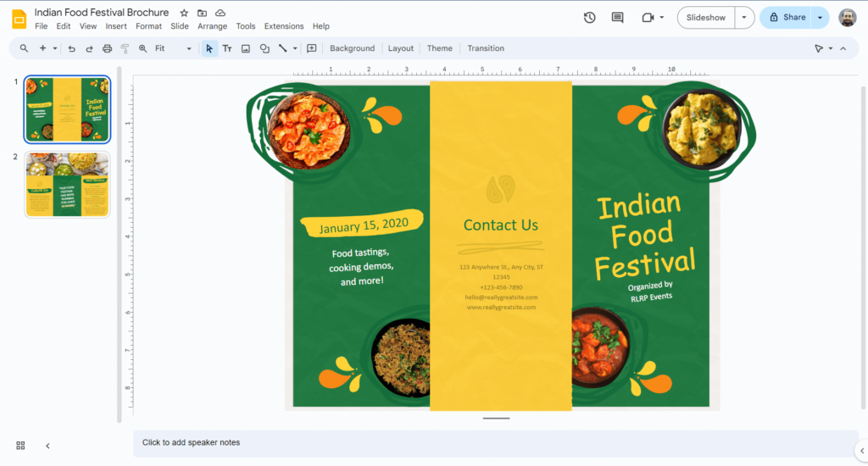Click the Insert image icon
The width and height of the screenshot is (868, 466).
point(246,48)
